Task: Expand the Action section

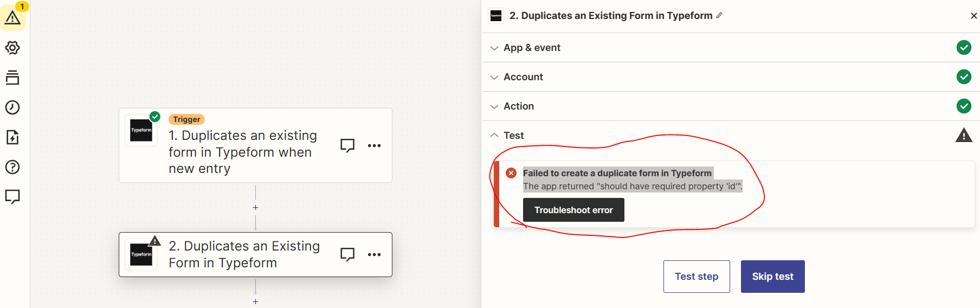Action: click(x=731, y=106)
